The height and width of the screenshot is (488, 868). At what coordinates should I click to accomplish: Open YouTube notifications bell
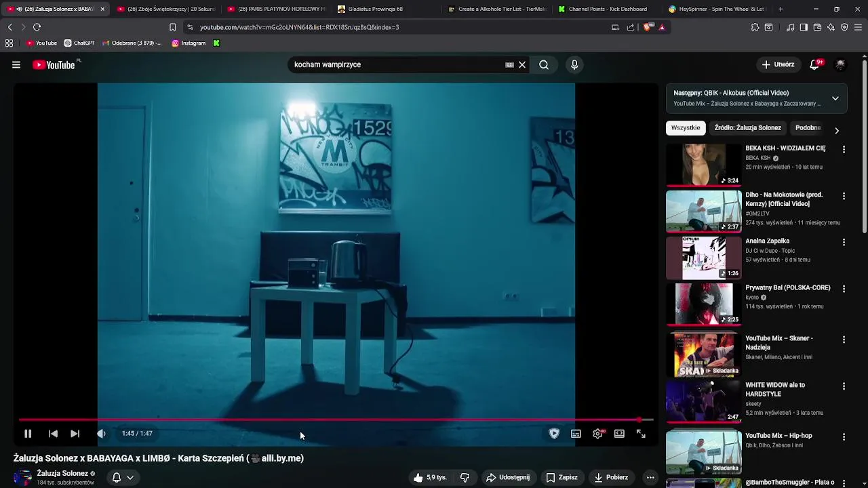click(815, 65)
